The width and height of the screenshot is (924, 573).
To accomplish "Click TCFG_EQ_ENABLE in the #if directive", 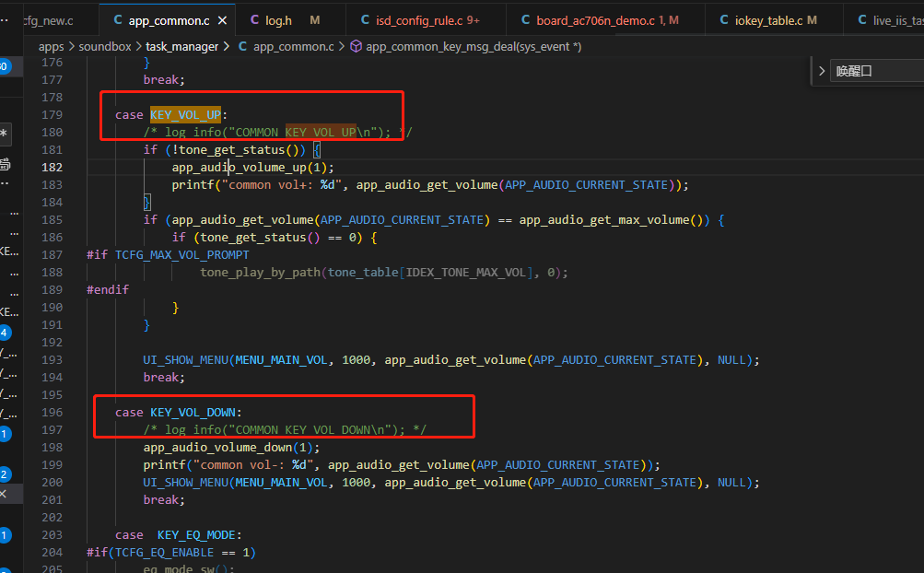I will click(x=164, y=553).
